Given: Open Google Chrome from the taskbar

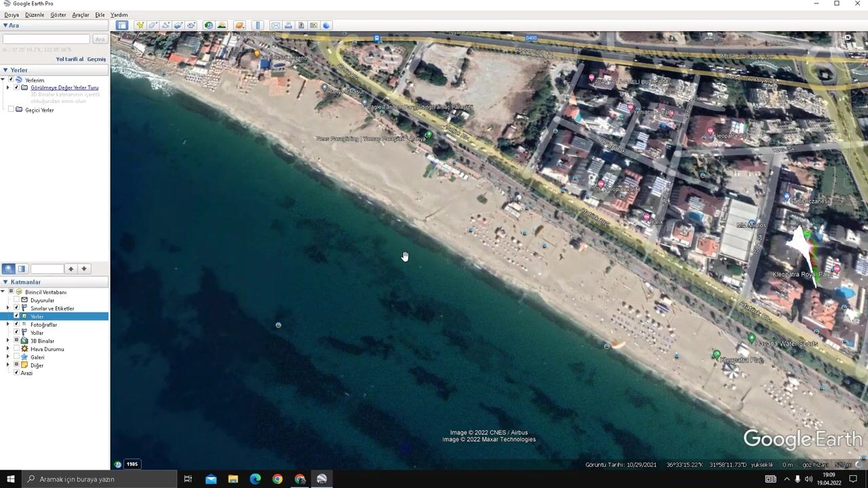Looking at the screenshot, I should (277, 479).
